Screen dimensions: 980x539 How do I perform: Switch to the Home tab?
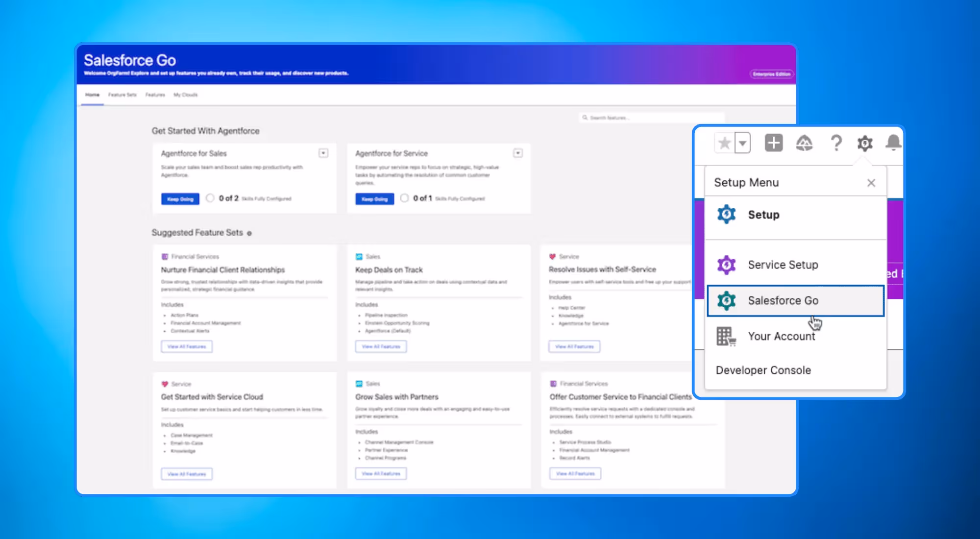[92, 95]
